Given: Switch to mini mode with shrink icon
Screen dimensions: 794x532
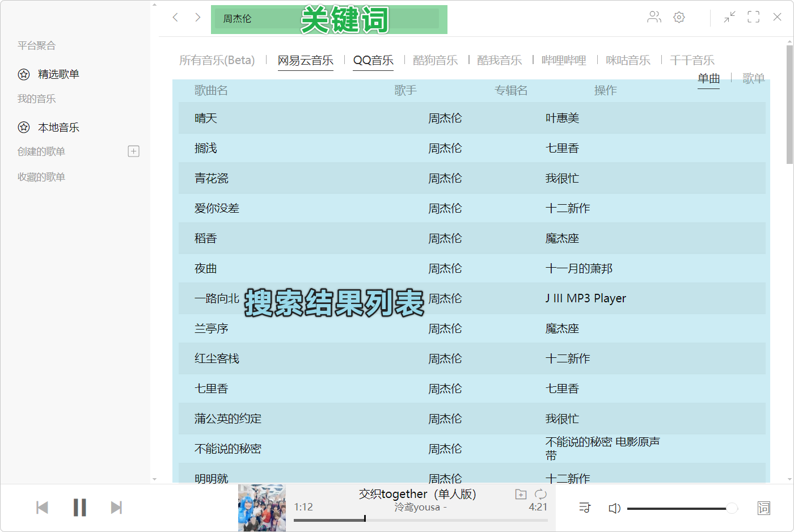Looking at the screenshot, I should coord(729,17).
